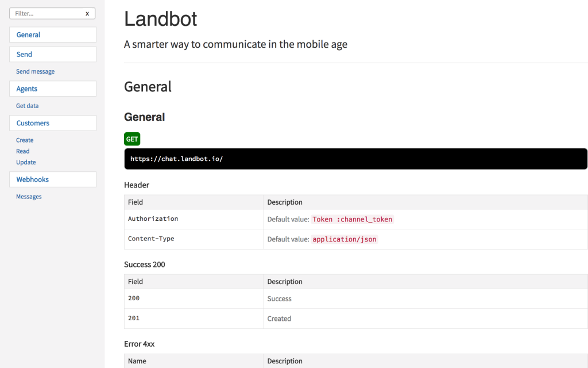This screenshot has height=368, width=588.
Task: Go to Messages webhook link
Action: point(29,197)
